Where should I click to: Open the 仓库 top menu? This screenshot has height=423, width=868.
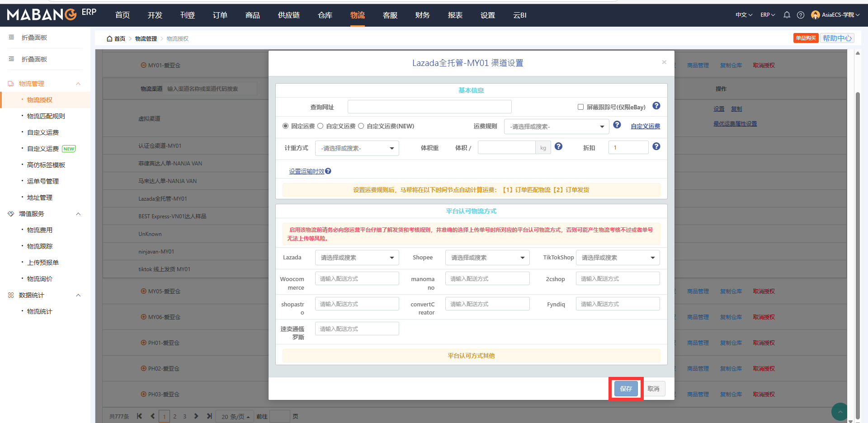pos(325,15)
